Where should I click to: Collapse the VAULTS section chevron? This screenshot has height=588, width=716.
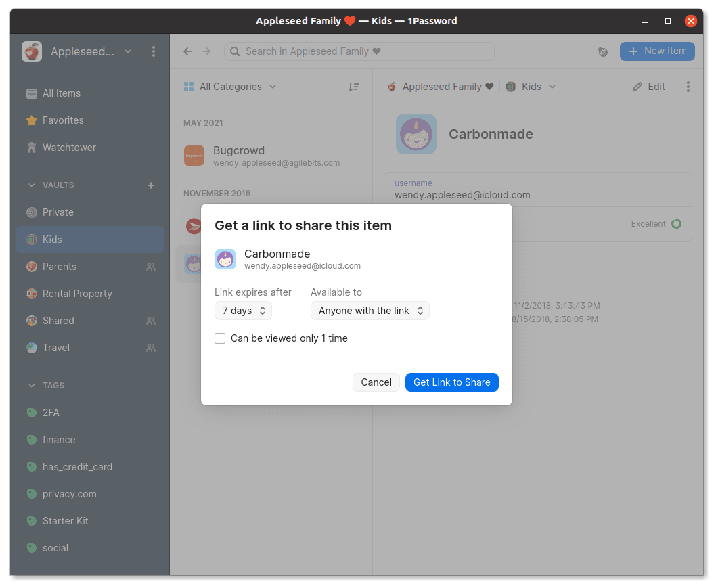coord(32,185)
